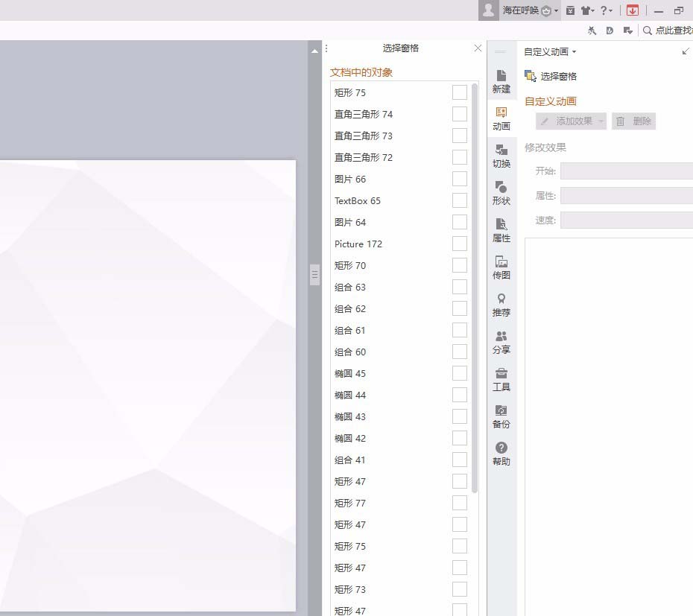Toggle visibility checkbox for 直角三角形 74
693x616 pixels.
click(x=460, y=114)
